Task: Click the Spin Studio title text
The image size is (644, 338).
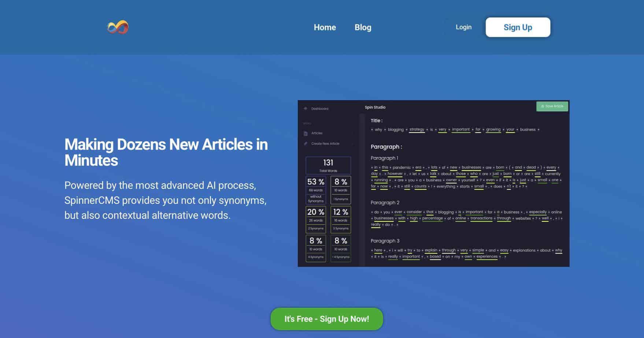Action: point(375,107)
